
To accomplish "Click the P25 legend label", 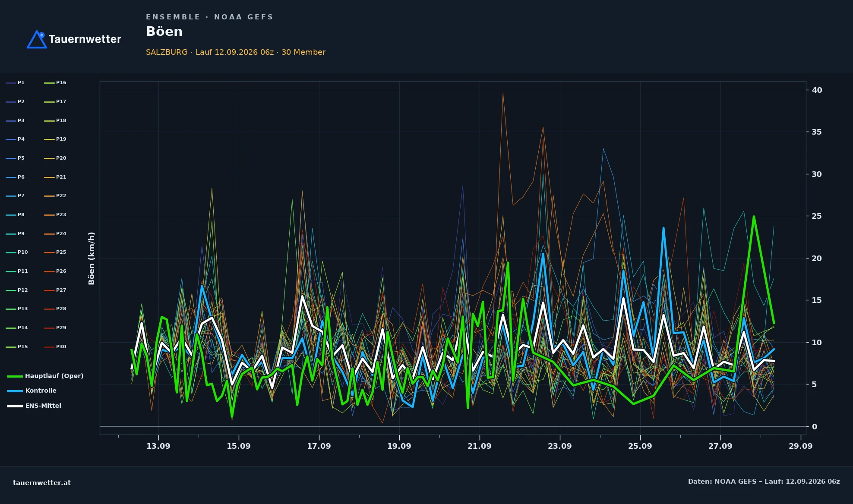I will pyautogui.click(x=61, y=252).
